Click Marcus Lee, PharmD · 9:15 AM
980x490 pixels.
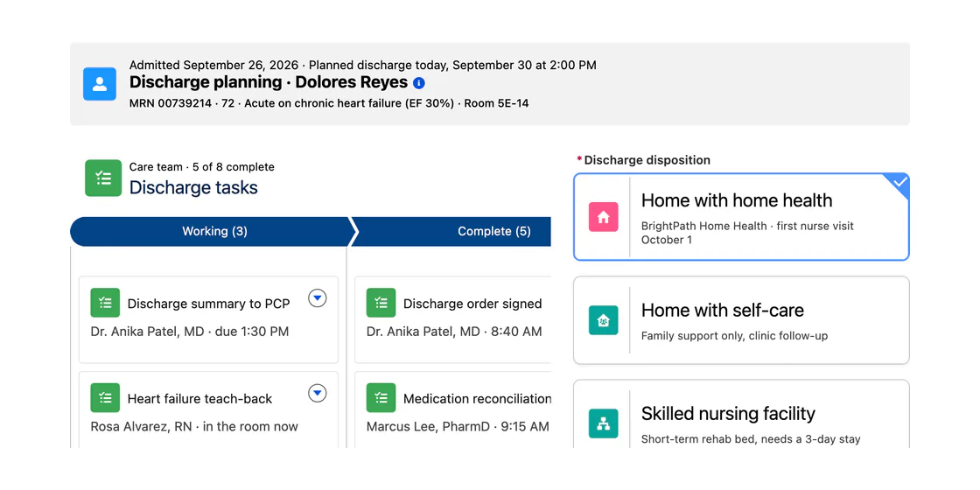click(x=458, y=427)
